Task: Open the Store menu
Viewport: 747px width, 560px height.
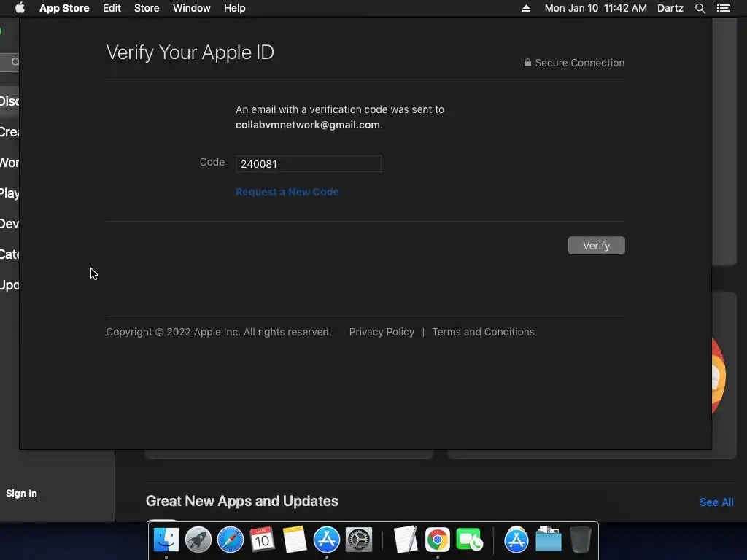Action: pos(147,8)
